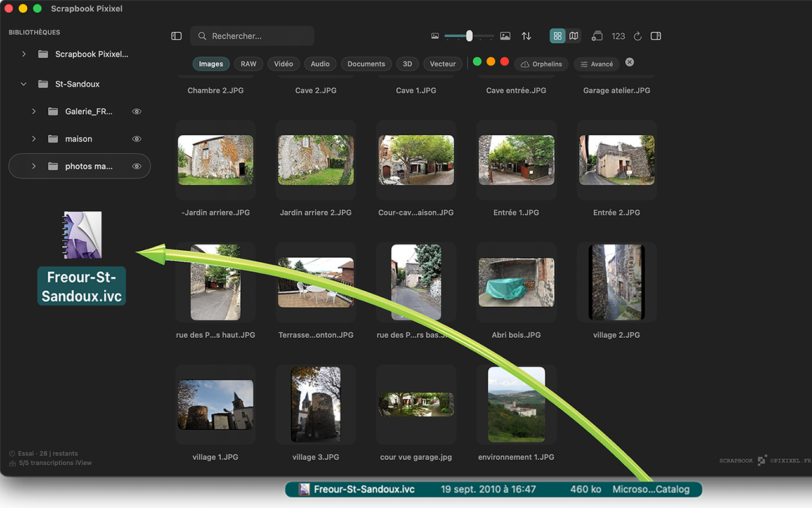Select the village 3.JPG thumbnail
812x508 pixels.
click(316, 404)
